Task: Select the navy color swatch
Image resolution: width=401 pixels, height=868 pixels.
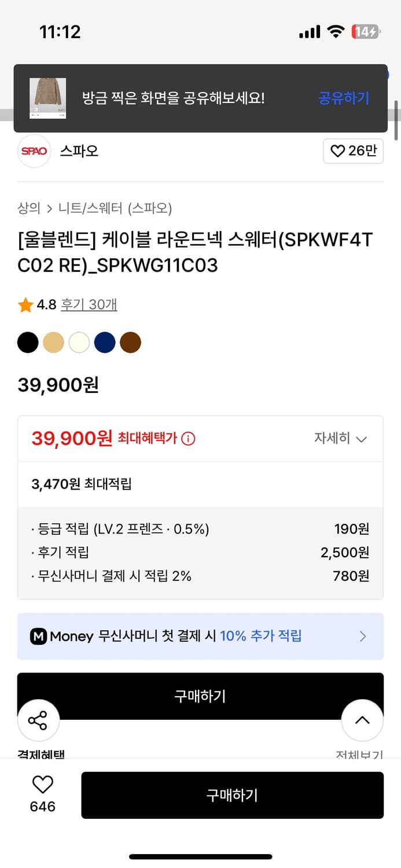Action: (105, 343)
